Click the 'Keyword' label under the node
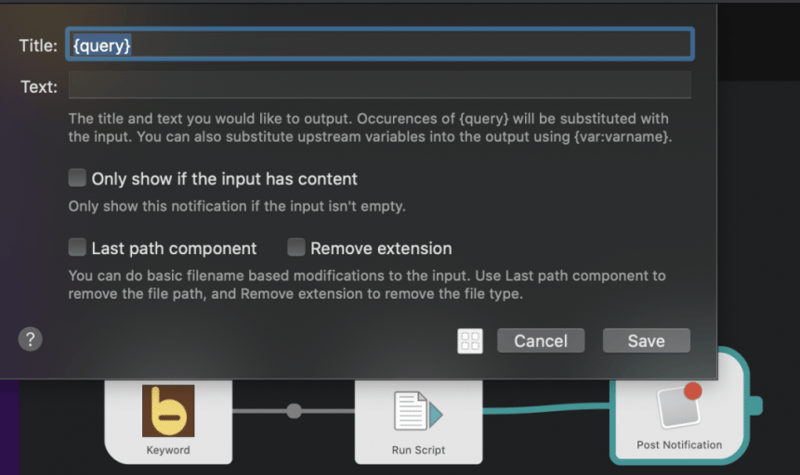Image resolution: width=800 pixels, height=475 pixels. point(167,450)
